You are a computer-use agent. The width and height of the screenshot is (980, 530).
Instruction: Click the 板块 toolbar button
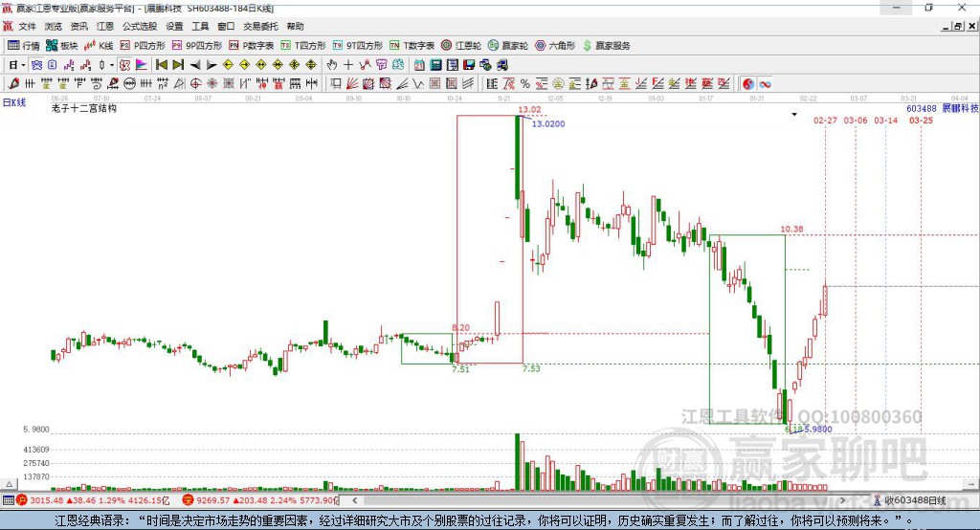(x=61, y=46)
